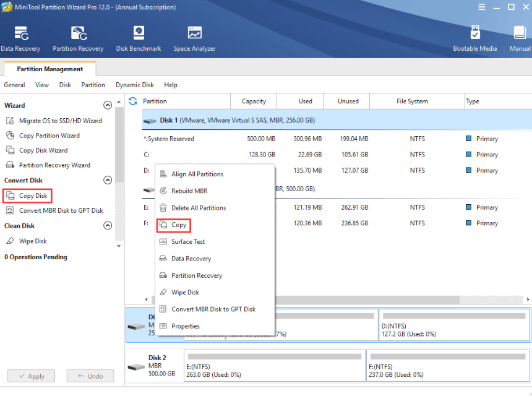
Task: Open the Dynamic Disk menu
Action: click(x=134, y=85)
